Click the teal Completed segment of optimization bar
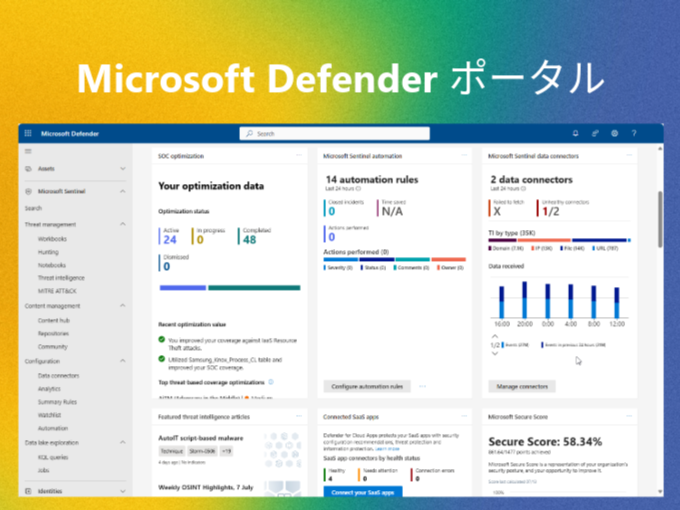This screenshot has width=680, height=510. (254, 288)
